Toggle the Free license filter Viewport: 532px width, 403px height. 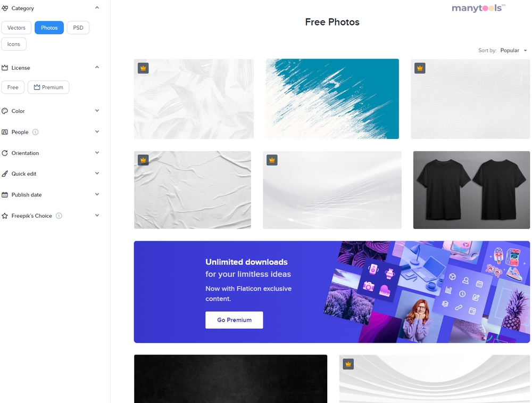point(13,87)
